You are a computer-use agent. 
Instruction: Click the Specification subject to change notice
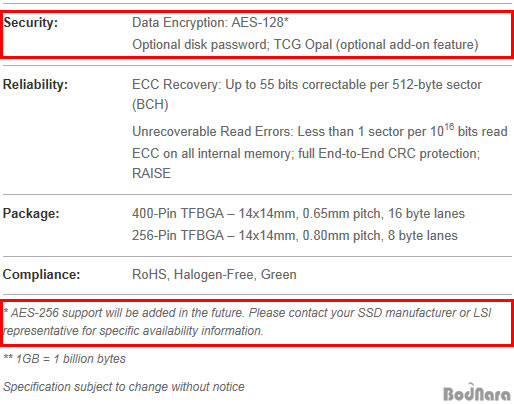[x=124, y=387]
